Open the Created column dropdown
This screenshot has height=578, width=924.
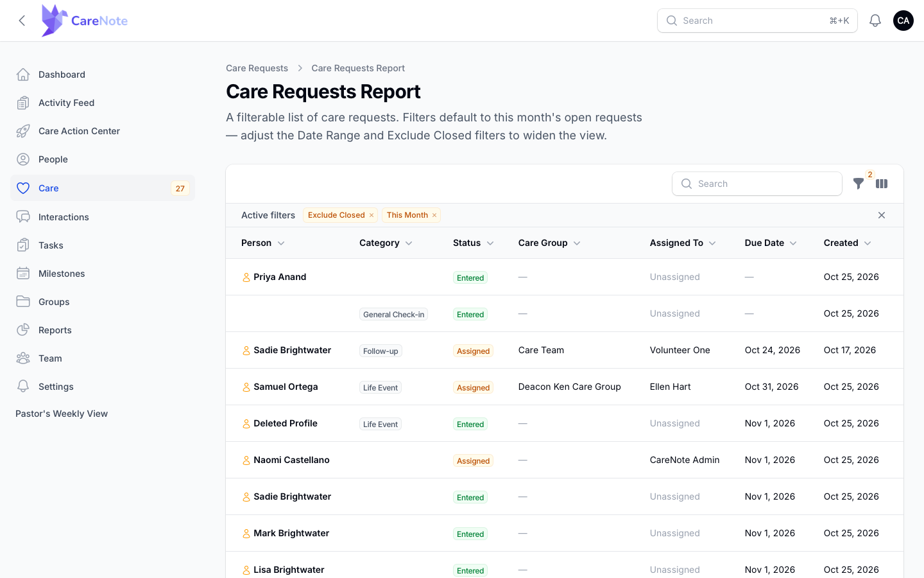tap(868, 243)
